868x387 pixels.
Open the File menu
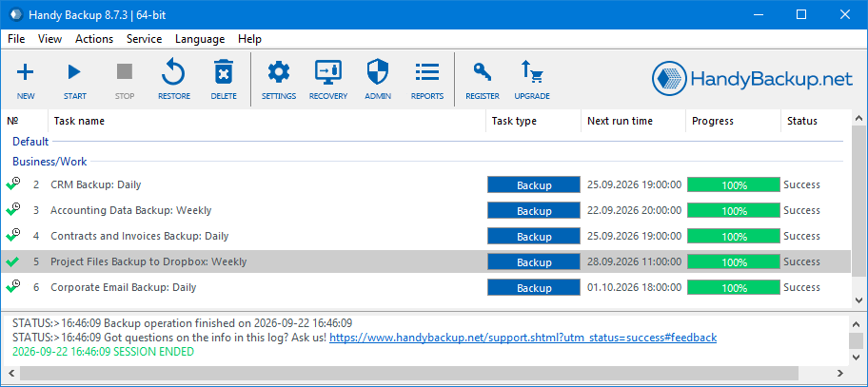[x=16, y=39]
